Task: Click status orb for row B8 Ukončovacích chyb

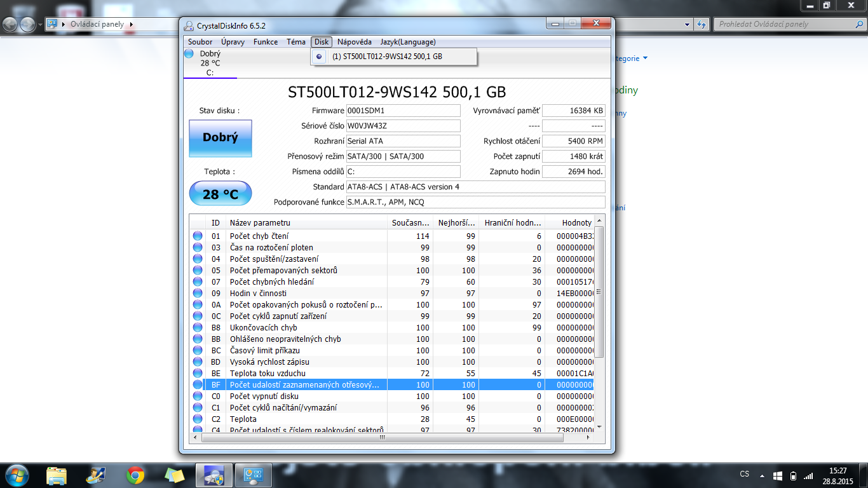Action: 198,327
